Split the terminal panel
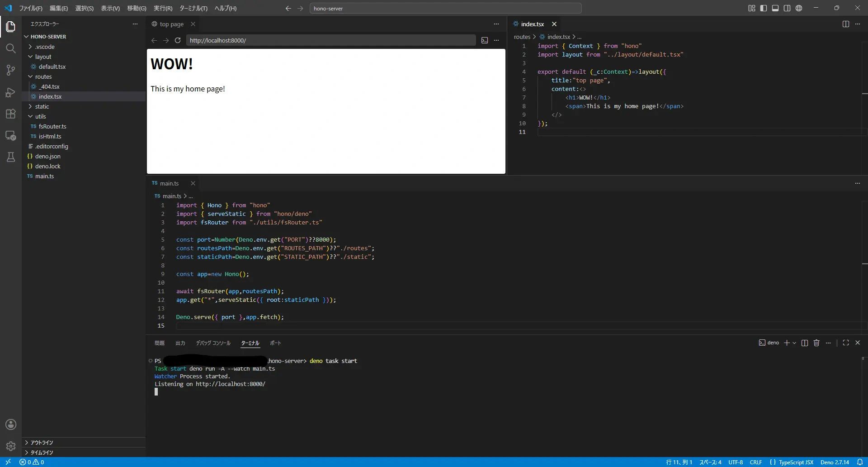 (805, 343)
